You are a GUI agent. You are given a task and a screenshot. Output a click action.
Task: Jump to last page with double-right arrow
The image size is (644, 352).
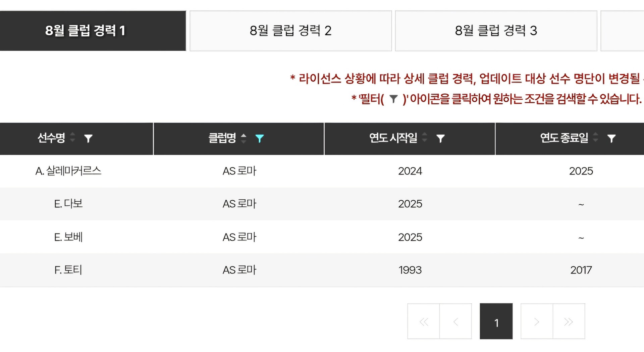569,322
